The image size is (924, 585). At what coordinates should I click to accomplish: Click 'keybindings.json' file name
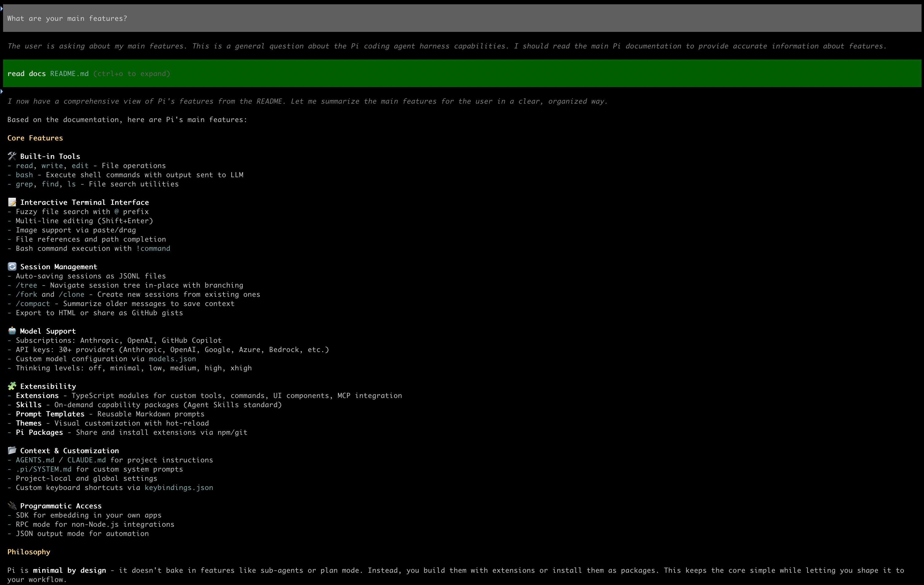(179, 487)
